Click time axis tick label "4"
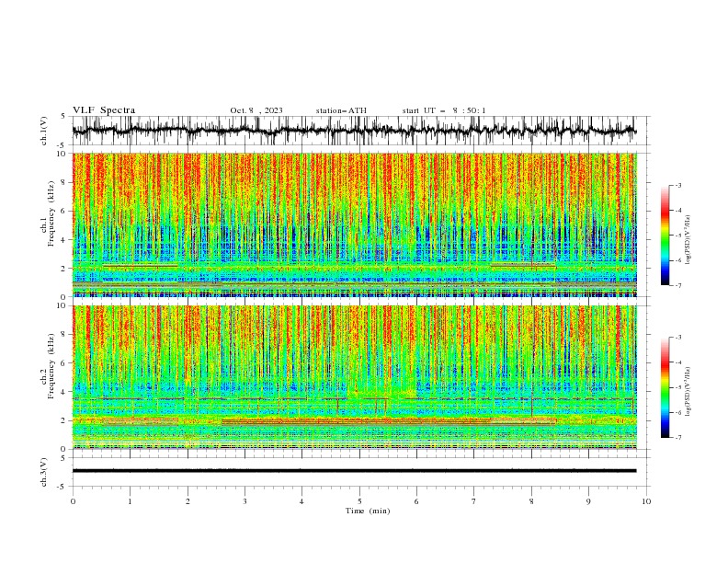The image size is (728, 563). point(301,501)
